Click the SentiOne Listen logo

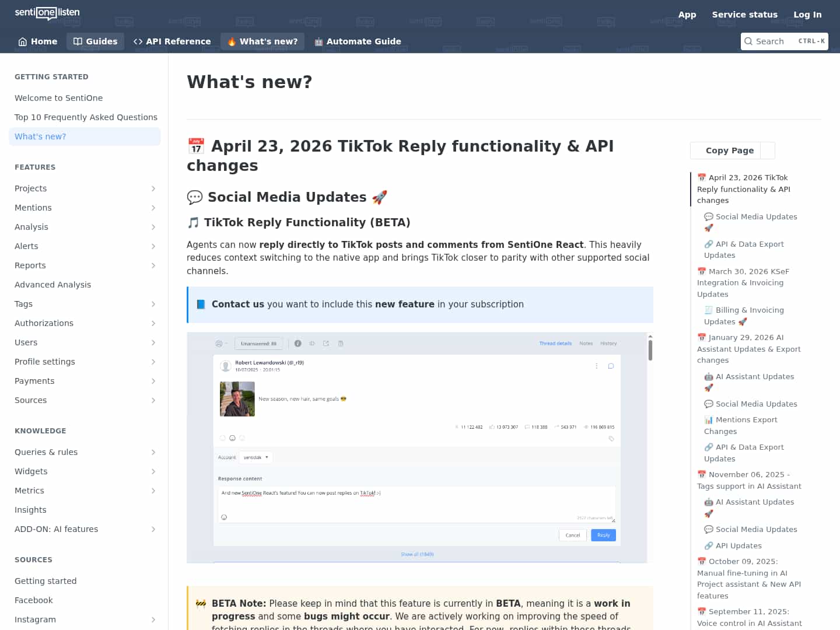pyautogui.click(x=47, y=13)
